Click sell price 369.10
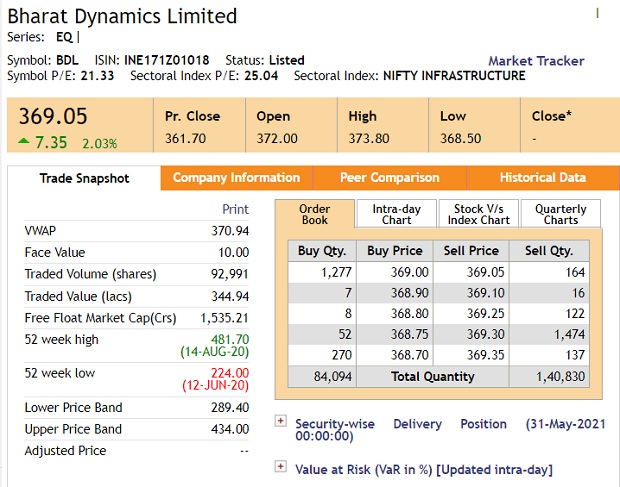The width and height of the screenshot is (620, 487). (x=486, y=293)
